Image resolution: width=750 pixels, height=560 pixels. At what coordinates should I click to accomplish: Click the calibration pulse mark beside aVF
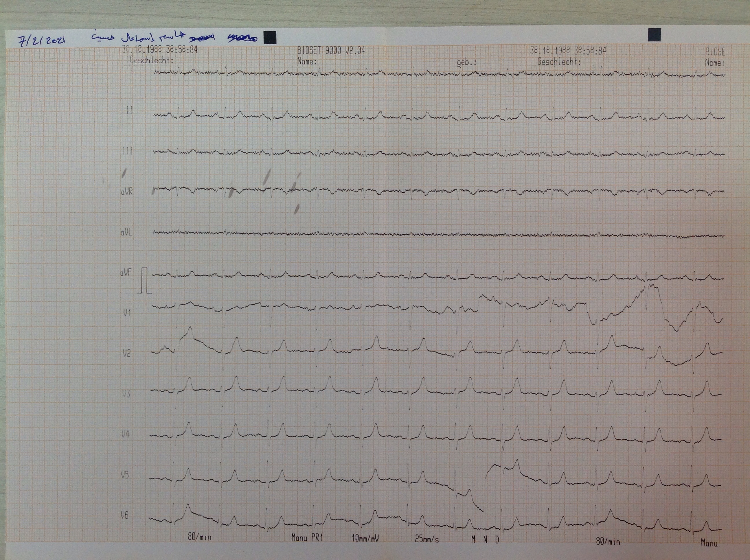tap(145, 280)
